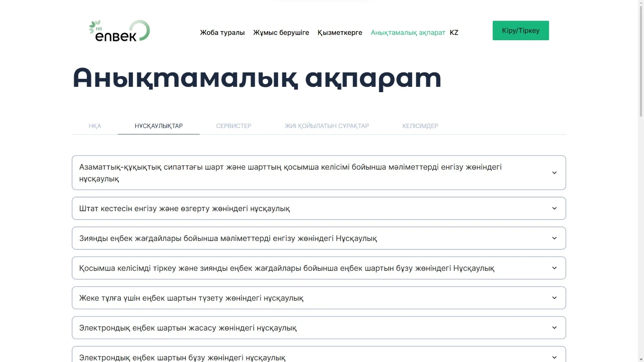Open the Жұмыс берушіге menu item

tap(281, 33)
